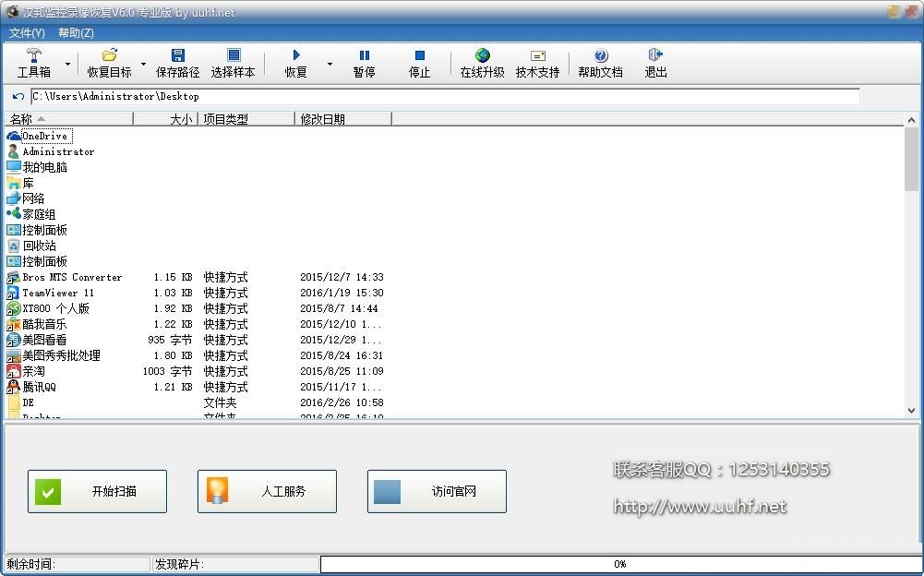Image resolution: width=924 pixels, height=576 pixels.
Task: Select the Bros MTS Converter shortcut
Action: pos(72,277)
